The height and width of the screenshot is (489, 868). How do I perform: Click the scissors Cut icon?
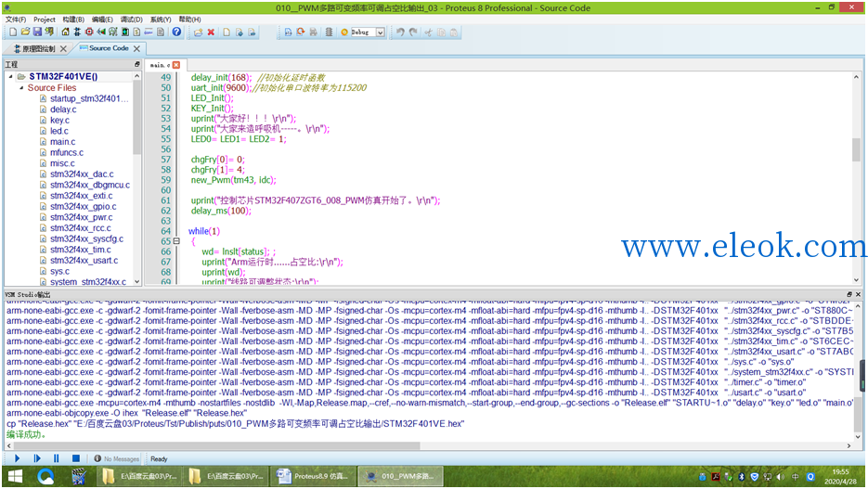428,32
